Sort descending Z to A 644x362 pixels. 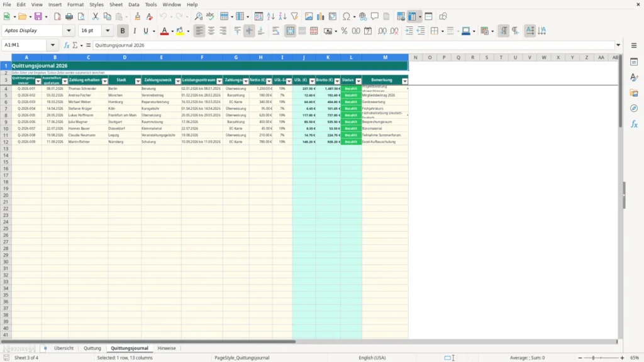[x=282, y=16]
